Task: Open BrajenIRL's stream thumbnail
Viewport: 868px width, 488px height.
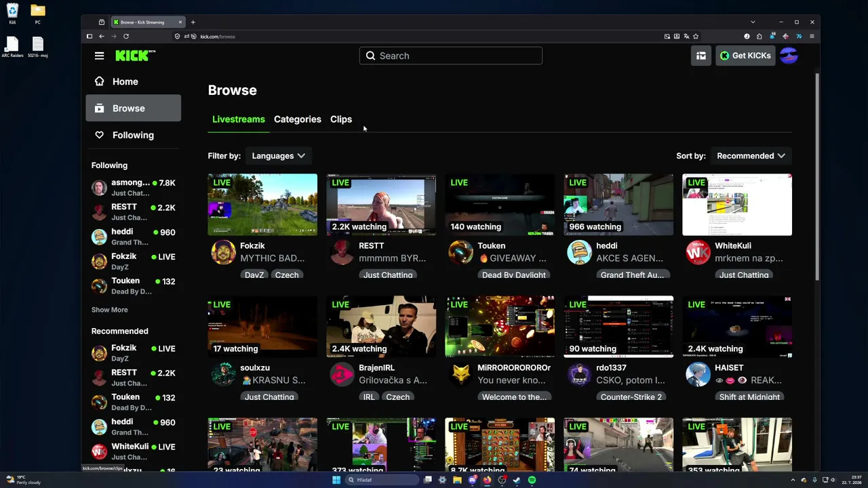Action: (381, 327)
